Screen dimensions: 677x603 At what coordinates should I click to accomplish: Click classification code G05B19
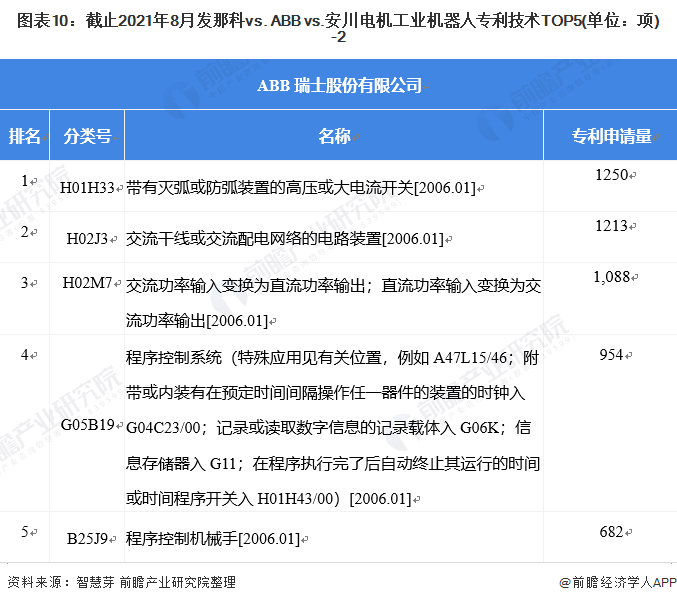88,425
